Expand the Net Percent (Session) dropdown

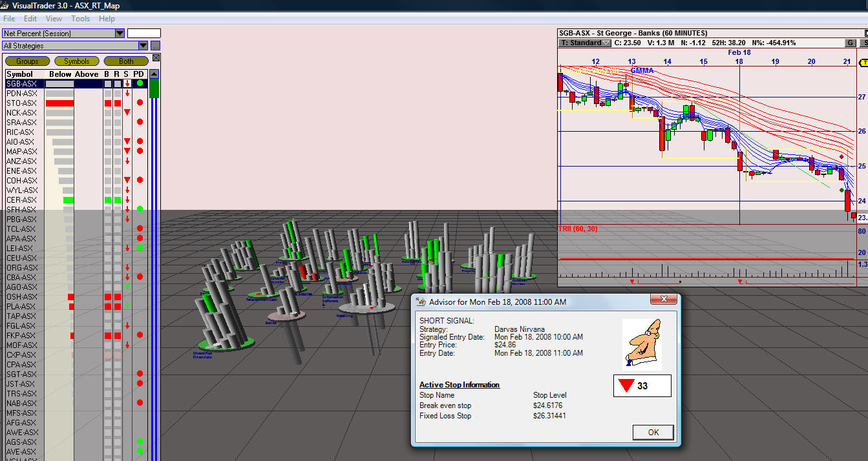tap(120, 33)
